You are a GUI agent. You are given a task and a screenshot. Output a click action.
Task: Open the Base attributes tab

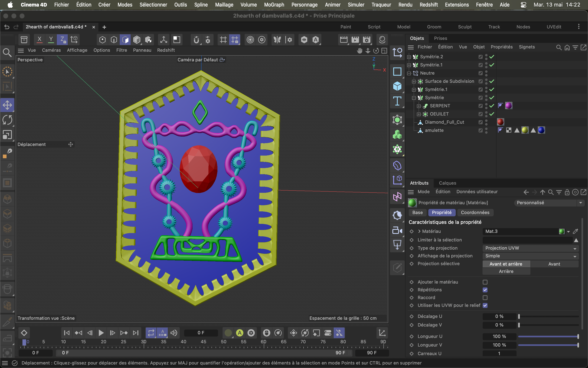click(x=418, y=212)
